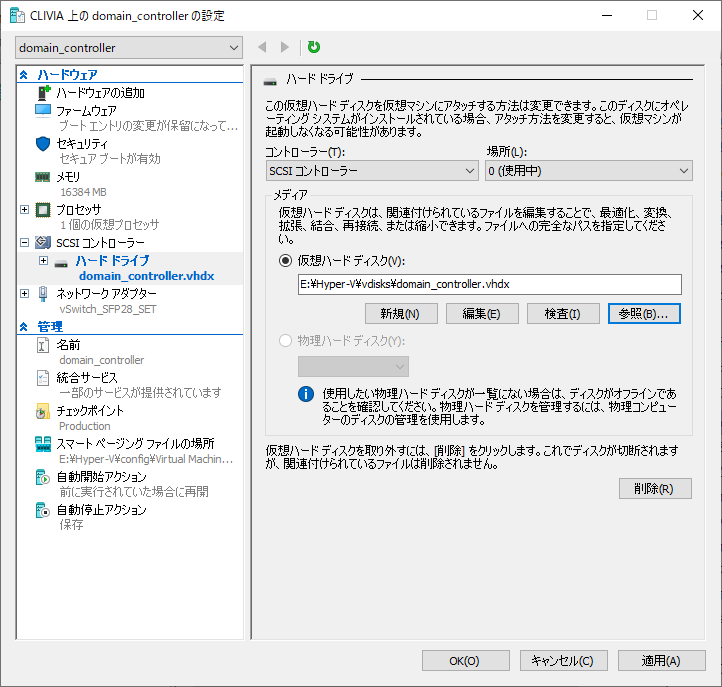Click the セキュリティ shield icon
Image resolution: width=722 pixels, height=687 pixels.
pos(43,144)
